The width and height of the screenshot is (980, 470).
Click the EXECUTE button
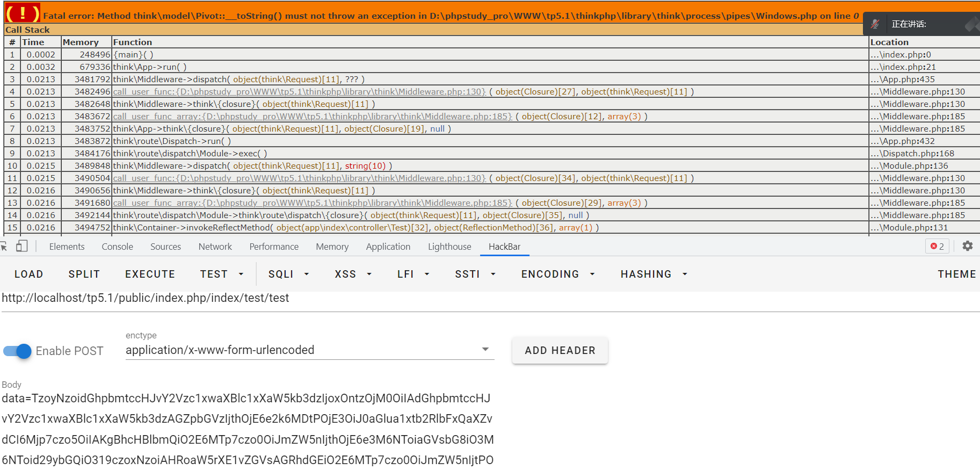(x=150, y=274)
